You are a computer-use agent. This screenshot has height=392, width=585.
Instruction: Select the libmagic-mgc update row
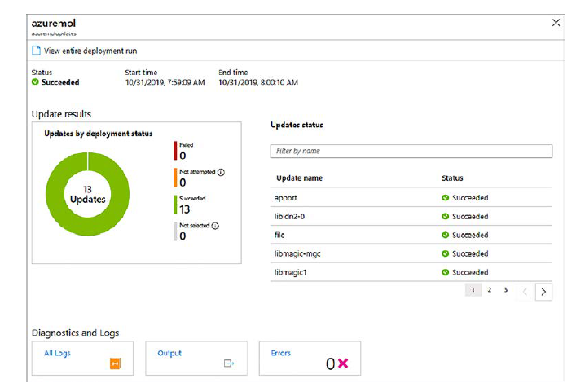tap(411, 253)
